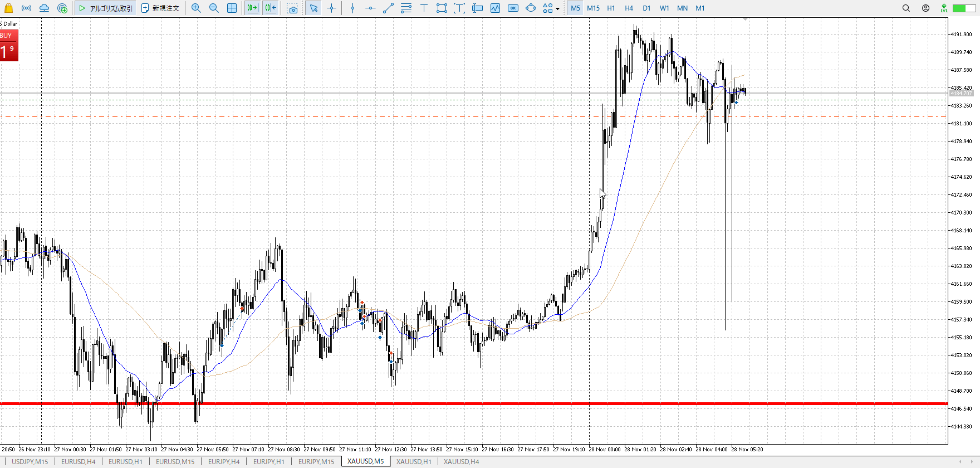Open the search magnifier in toolbar

click(906, 8)
